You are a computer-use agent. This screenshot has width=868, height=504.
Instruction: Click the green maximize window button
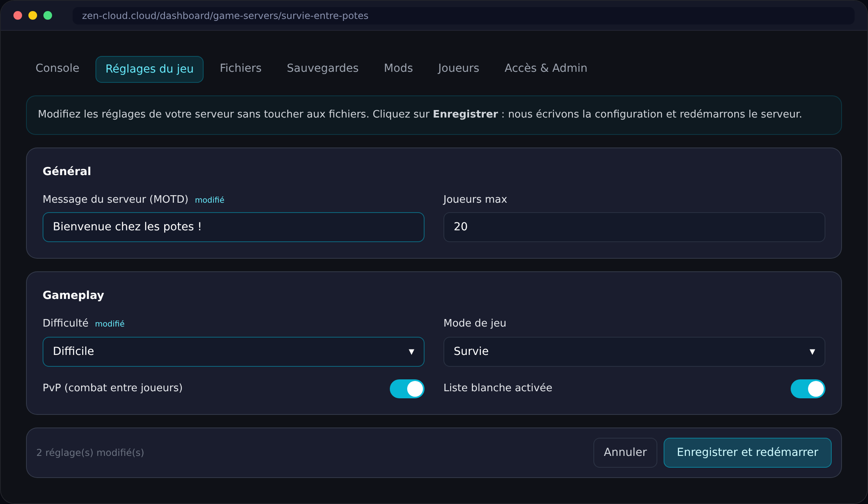(x=48, y=15)
